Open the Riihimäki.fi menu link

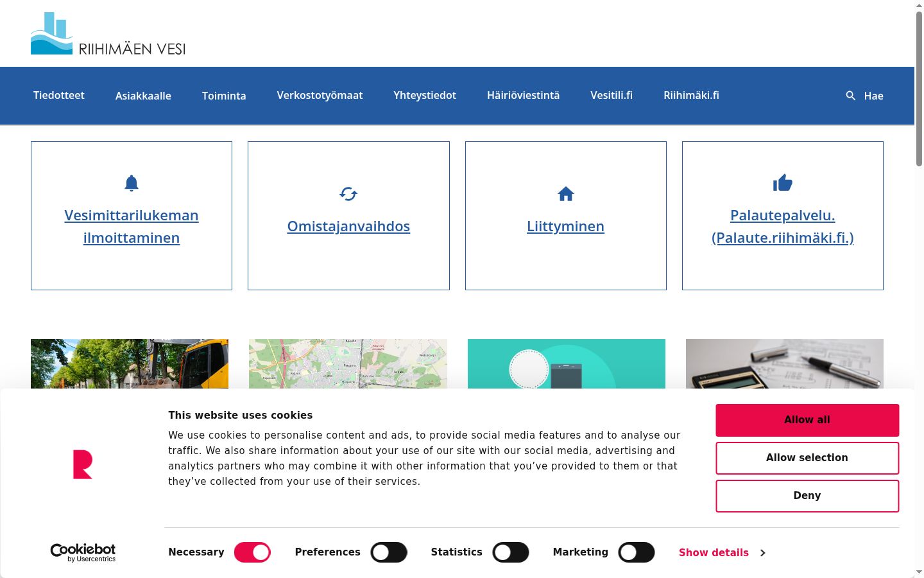click(691, 95)
